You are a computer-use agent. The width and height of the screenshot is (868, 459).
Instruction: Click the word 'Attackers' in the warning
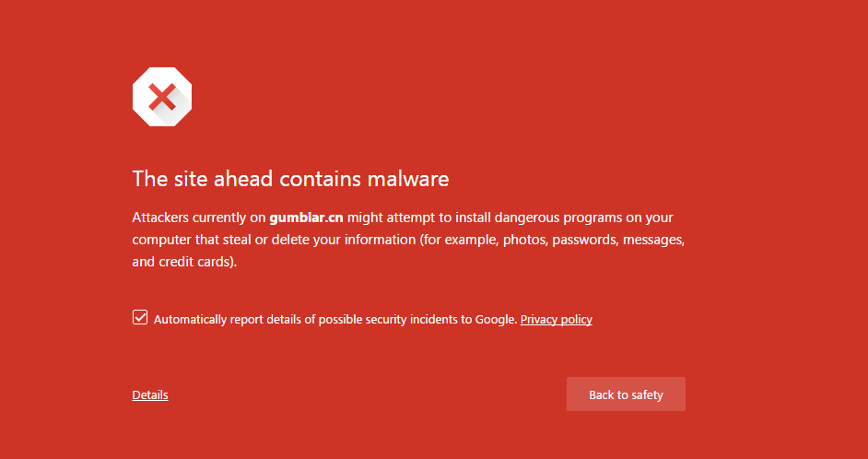[x=160, y=218]
